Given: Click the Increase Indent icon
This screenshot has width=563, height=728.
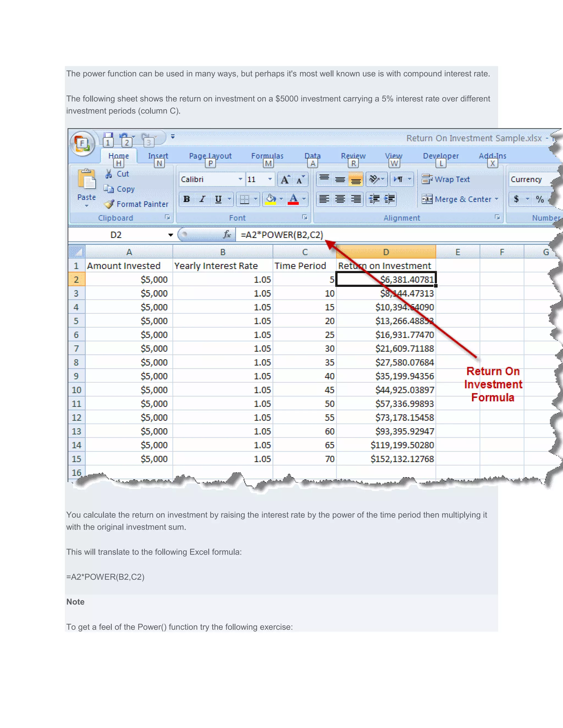Looking at the screenshot, I should click(x=389, y=199).
